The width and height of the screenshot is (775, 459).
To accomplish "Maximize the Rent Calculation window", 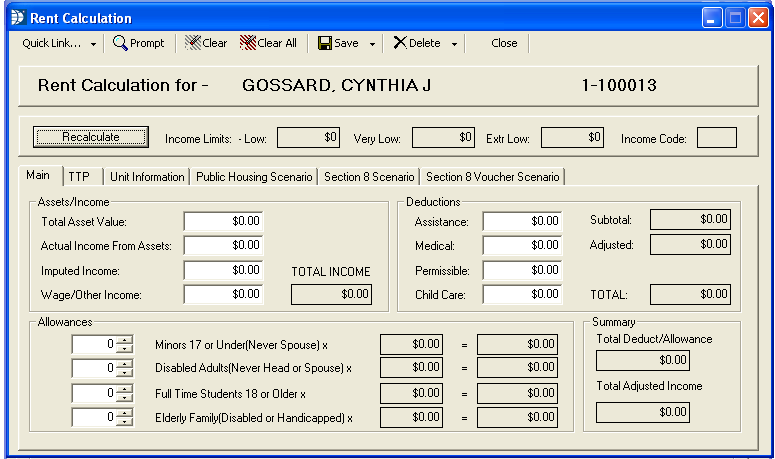I will click(x=734, y=17).
